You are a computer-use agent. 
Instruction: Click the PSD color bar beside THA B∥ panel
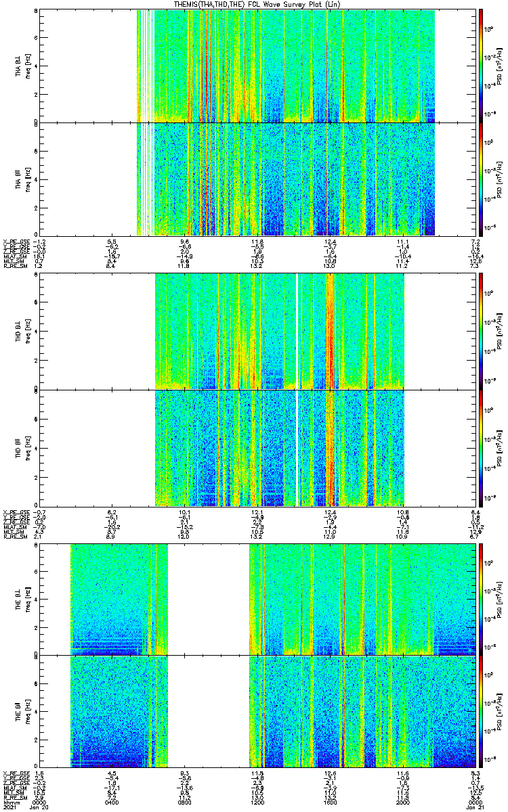481,178
